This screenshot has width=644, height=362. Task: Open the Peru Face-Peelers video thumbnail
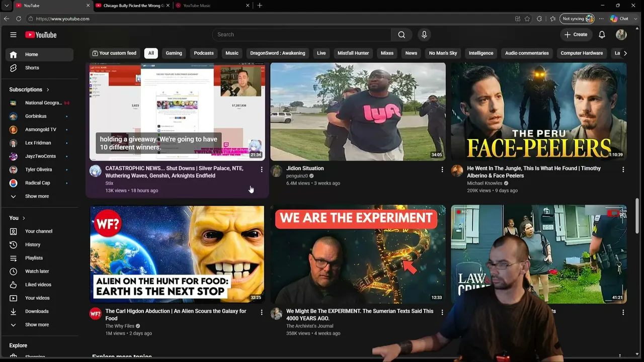(x=539, y=112)
